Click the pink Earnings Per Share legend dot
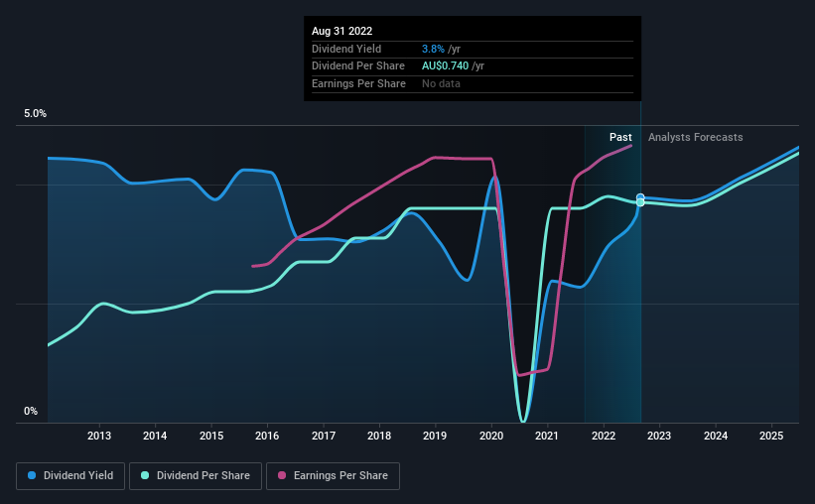This screenshot has height=504, width=815. point(282,475)
